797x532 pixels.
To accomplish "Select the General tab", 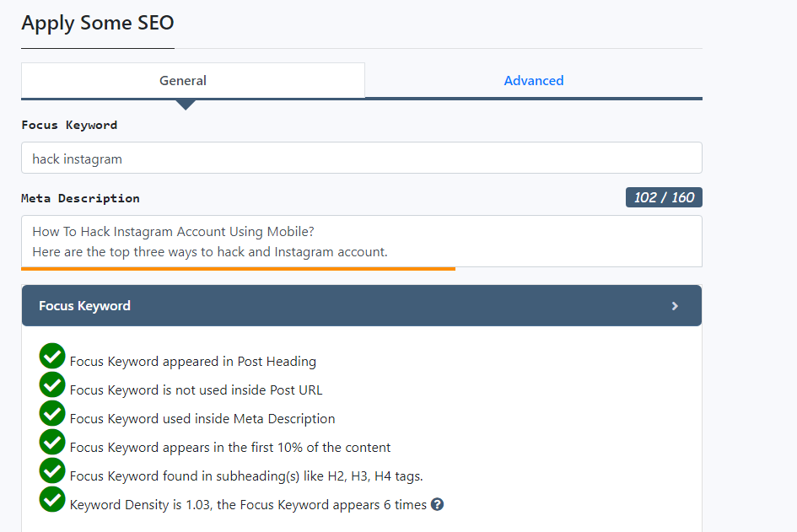I will pos(183,80).
